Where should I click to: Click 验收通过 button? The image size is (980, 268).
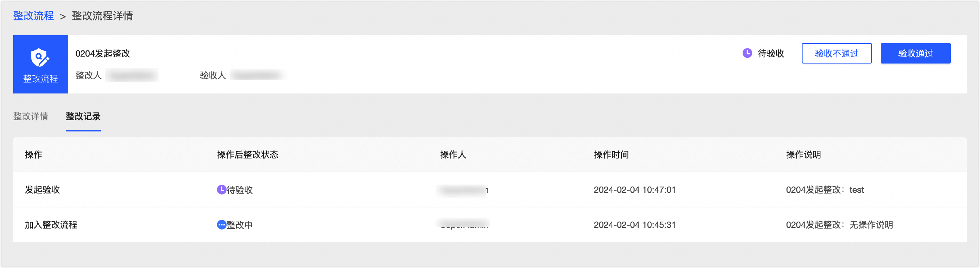tap(915, 53)
